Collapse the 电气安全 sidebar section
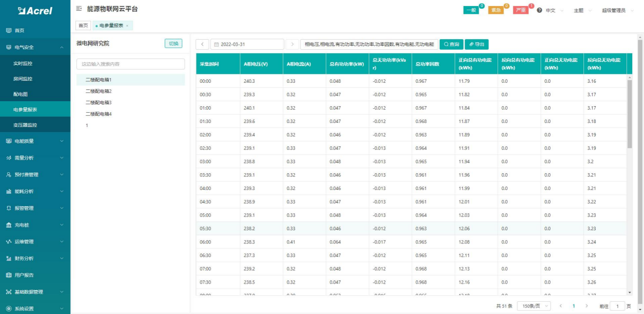644x314 pixels. [35, 47]
